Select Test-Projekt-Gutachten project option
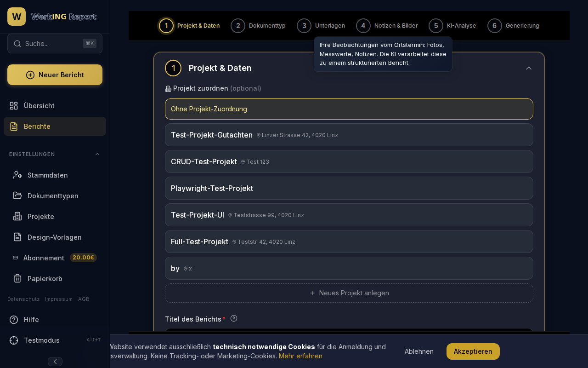This screenshot has height=368, width=588. coord(349,135)
